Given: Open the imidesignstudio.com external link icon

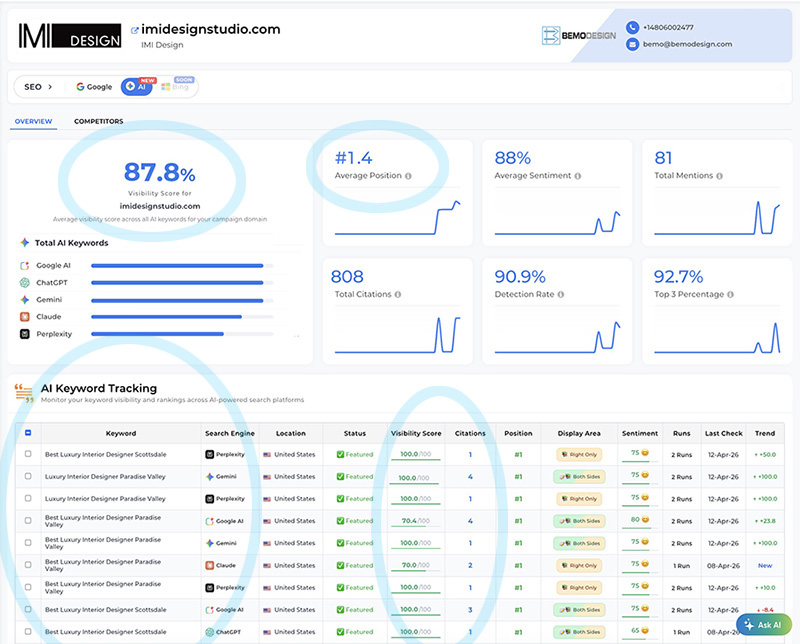Looking at the screenshot, I should [x=134, y=31].
